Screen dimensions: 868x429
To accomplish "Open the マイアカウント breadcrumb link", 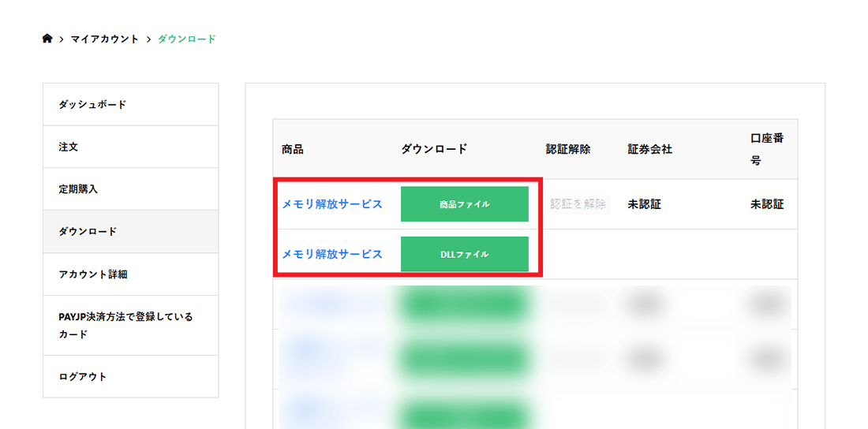I will pos(104,39).
